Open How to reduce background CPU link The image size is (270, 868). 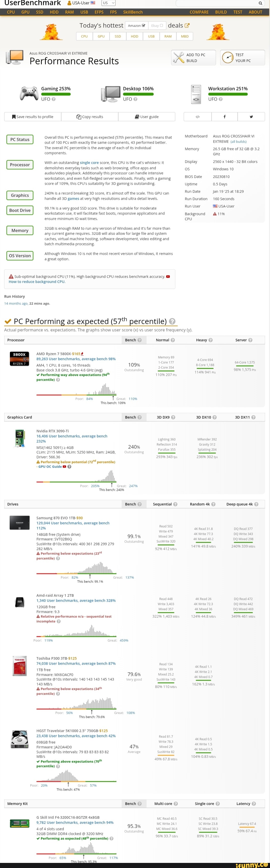tap(37, 282)
